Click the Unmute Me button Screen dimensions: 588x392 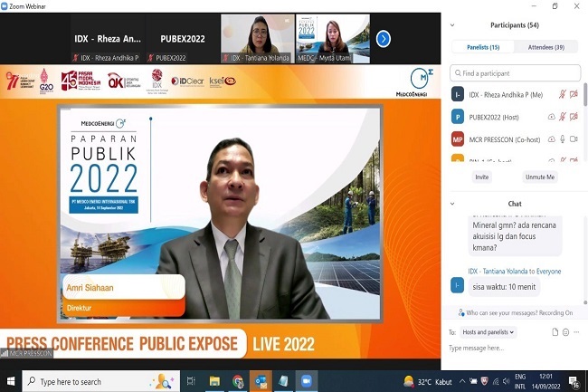(540, 177)
